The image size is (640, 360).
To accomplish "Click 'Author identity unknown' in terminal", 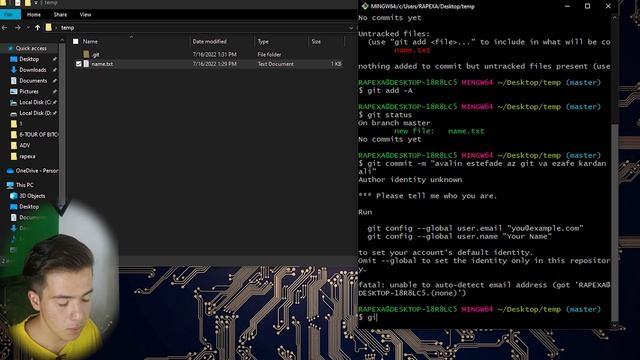I will 410,180.
